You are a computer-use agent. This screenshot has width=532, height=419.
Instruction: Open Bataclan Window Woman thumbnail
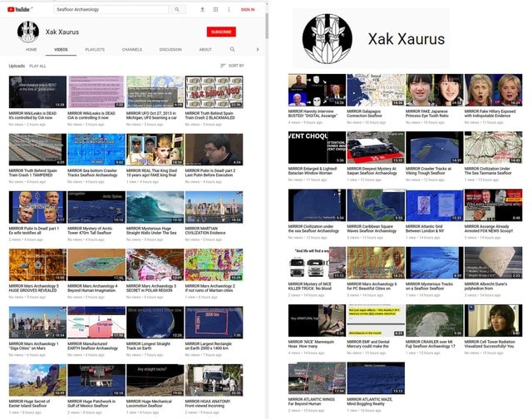(x=317, y=148)
